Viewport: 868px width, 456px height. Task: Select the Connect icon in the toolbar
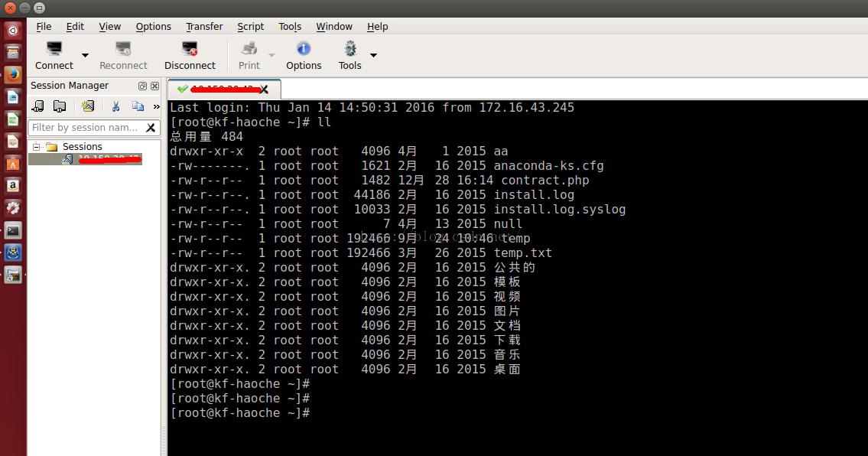(54, 48)
